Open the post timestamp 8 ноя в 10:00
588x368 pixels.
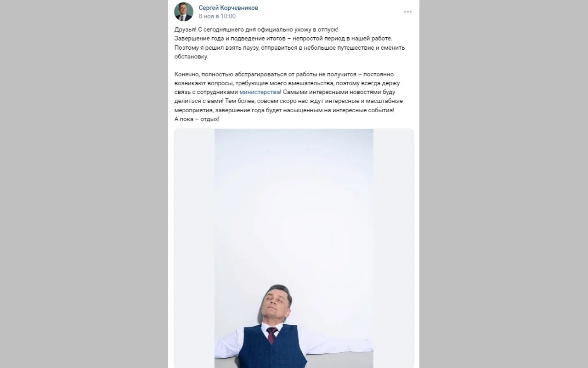point(217,16)
